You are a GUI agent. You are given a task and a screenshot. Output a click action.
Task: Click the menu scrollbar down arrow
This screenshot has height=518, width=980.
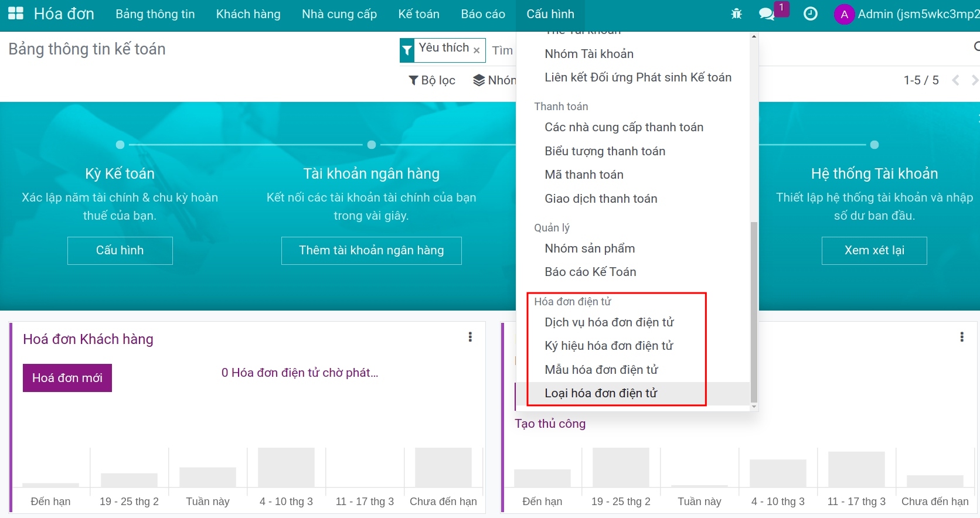pyautogui.click(x=754, y=407)
